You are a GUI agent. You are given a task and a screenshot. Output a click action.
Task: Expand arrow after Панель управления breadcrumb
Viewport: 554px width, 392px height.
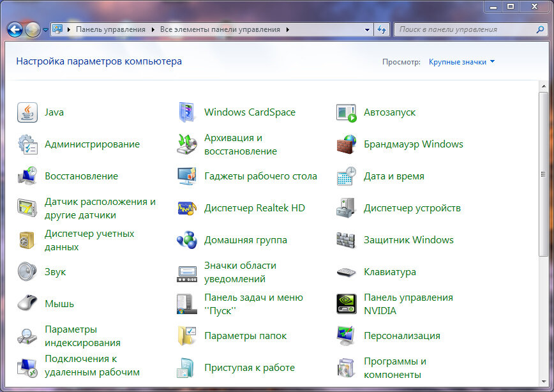tap(153, 30)
